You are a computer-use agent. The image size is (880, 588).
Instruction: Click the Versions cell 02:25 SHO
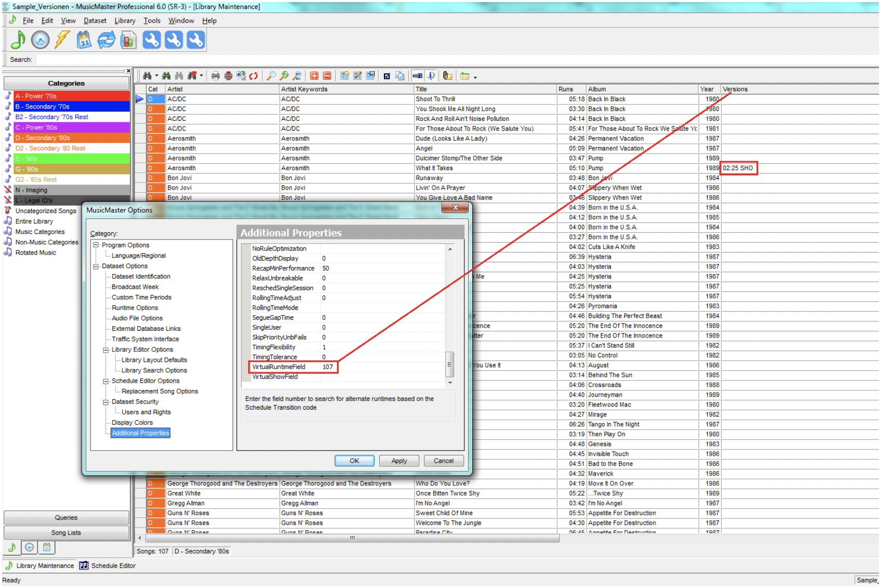pos(738,168)
